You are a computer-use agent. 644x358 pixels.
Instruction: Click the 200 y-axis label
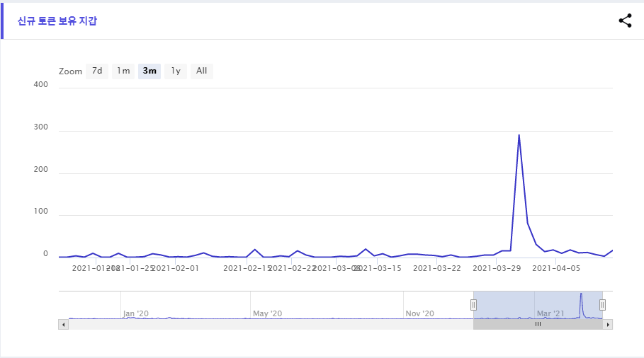40,169
